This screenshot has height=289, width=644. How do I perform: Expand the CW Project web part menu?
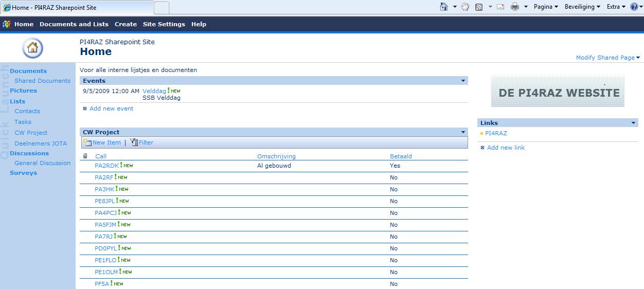click(x=463, y=132)
